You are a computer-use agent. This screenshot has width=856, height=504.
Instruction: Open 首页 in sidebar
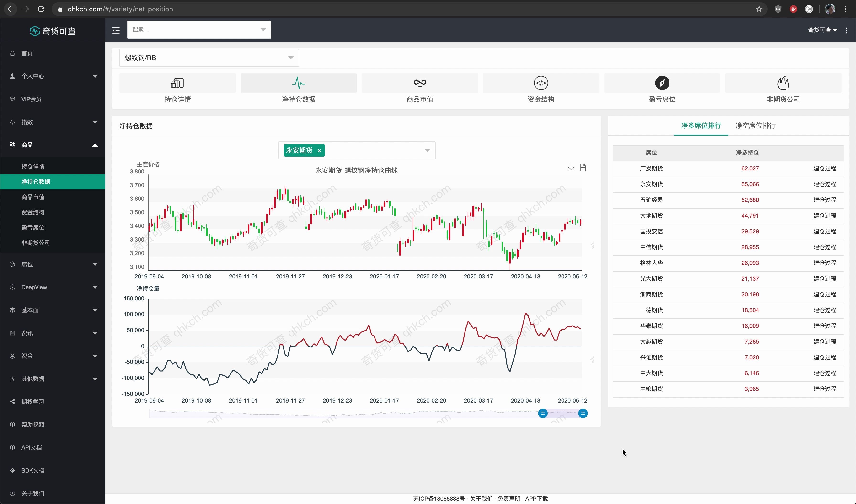point(53,53)
